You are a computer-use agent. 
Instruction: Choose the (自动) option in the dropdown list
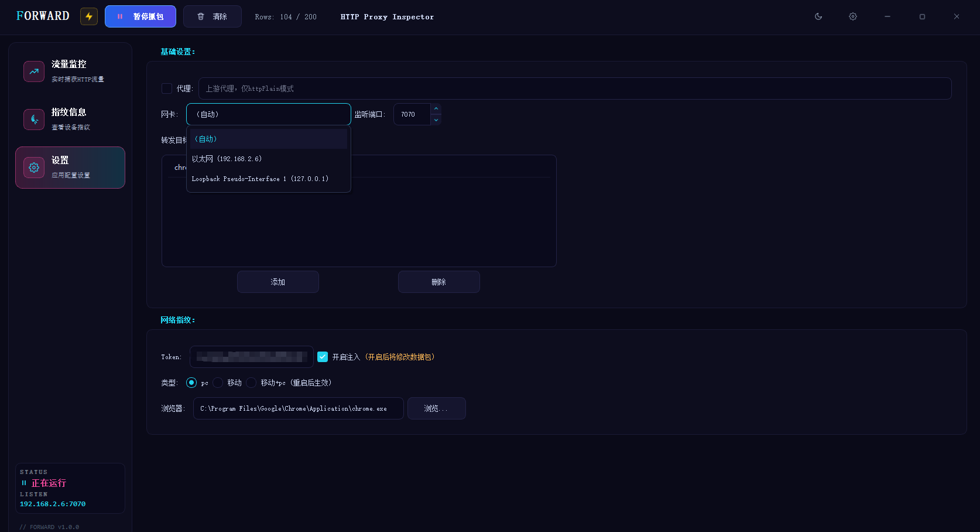point(269,139)
